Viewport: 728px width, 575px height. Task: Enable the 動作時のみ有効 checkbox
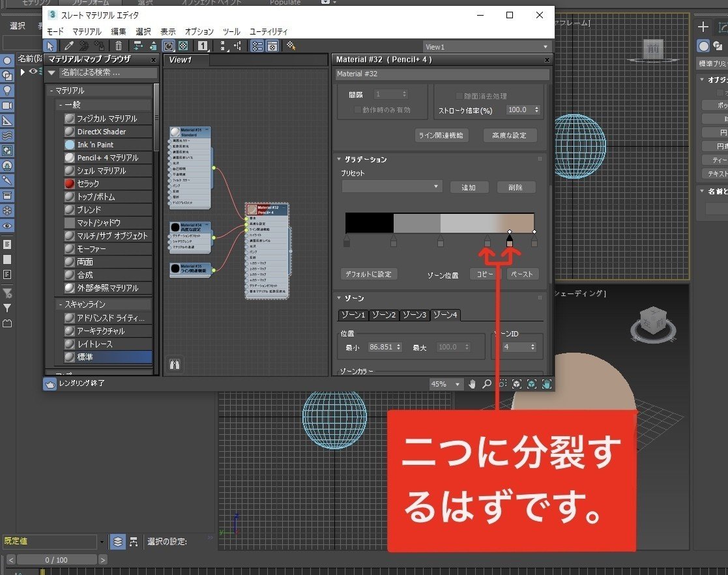(357, 110)
